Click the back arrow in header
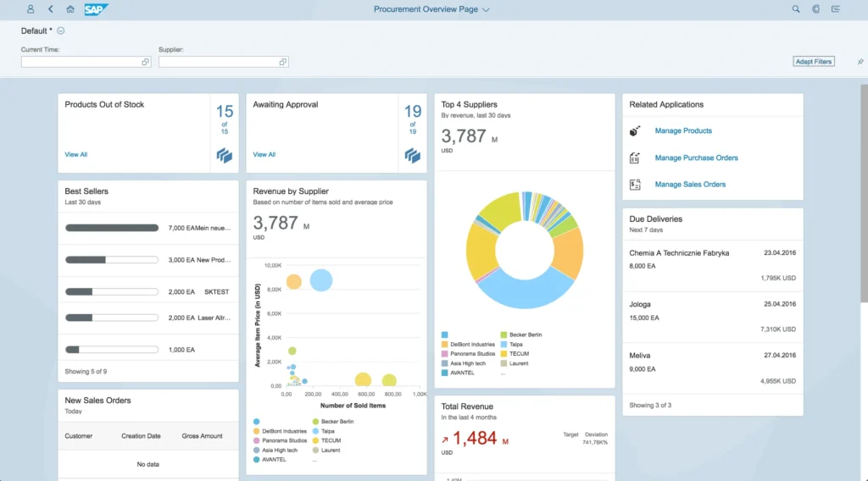Viewport: 868px width, 481px height. point(51,9)
